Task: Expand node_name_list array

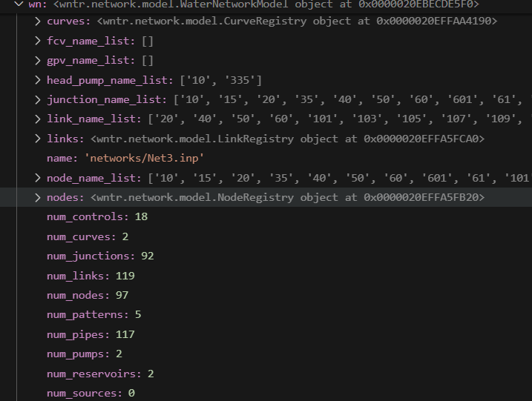Action: [38, 178]
